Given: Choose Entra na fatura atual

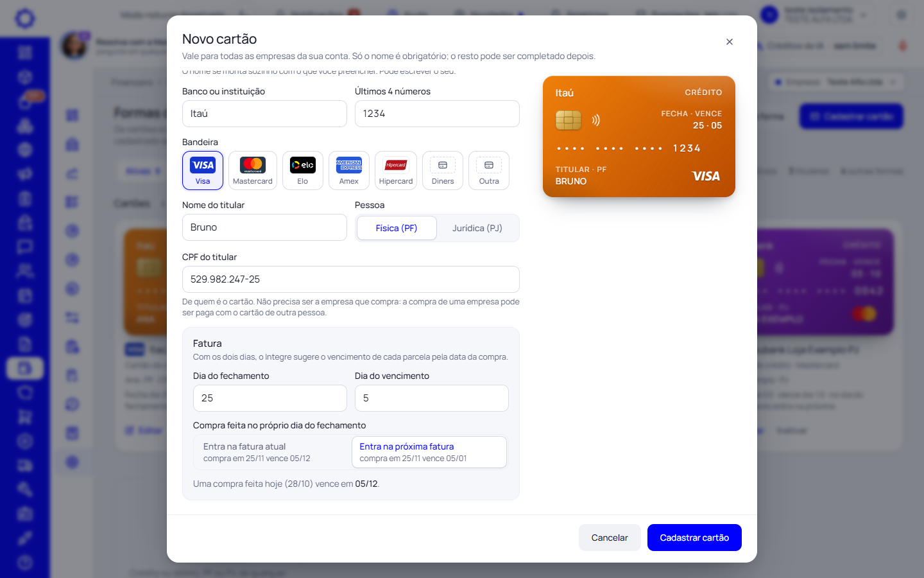Looking at the screenshot, I should 273,452.
